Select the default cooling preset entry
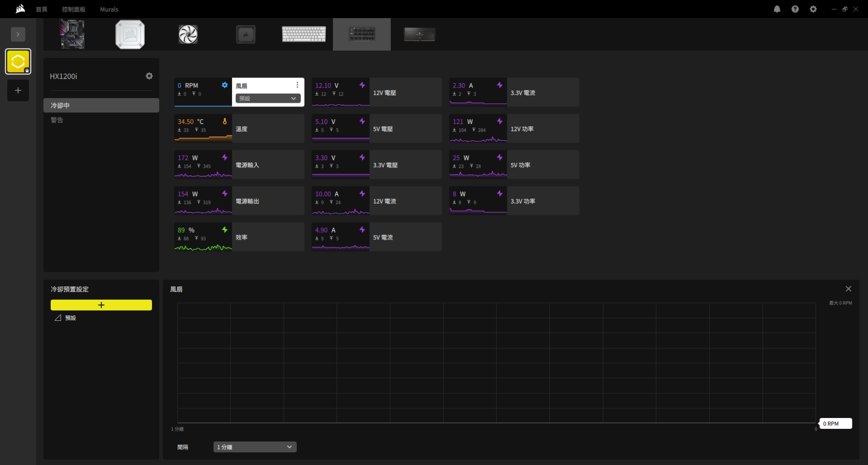This screenshot has height=465, width=868. [x=70, y=318]
